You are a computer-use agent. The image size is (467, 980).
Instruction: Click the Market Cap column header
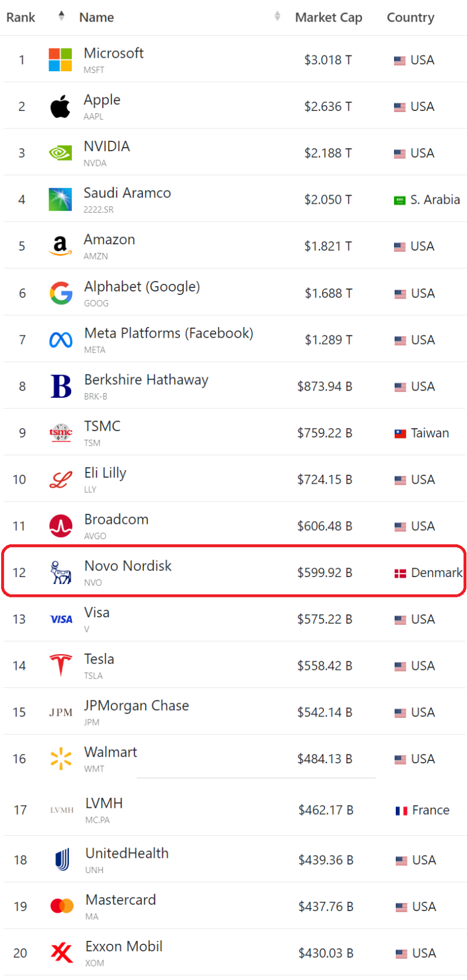click(x=329, y=18)
